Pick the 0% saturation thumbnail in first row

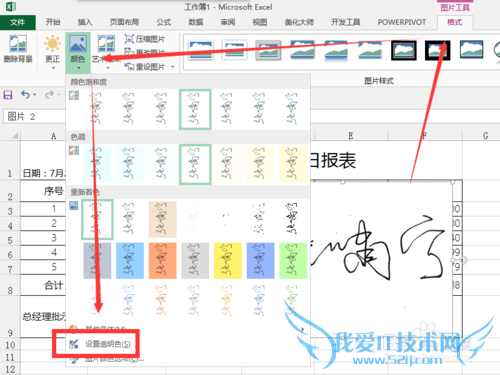(x=97, y=109)
